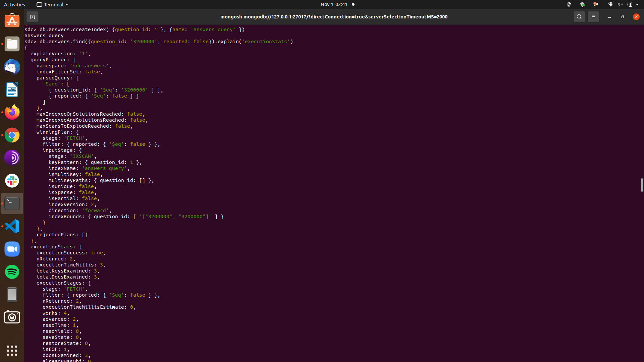Screen dimensions: 644x362
Task: Unmute the system volume indicator
Action: click(620, 4)
